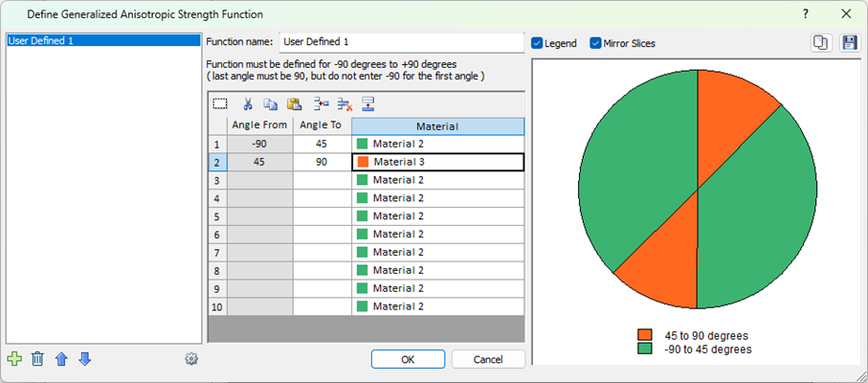The width and height of the screenshot is (868, 383).
Task: Select row header number 1
Action: point(217,144)
